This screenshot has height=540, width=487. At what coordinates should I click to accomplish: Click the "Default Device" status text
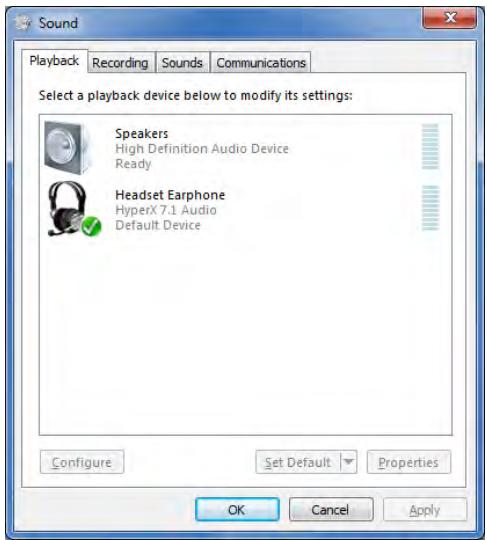point(158,225)
